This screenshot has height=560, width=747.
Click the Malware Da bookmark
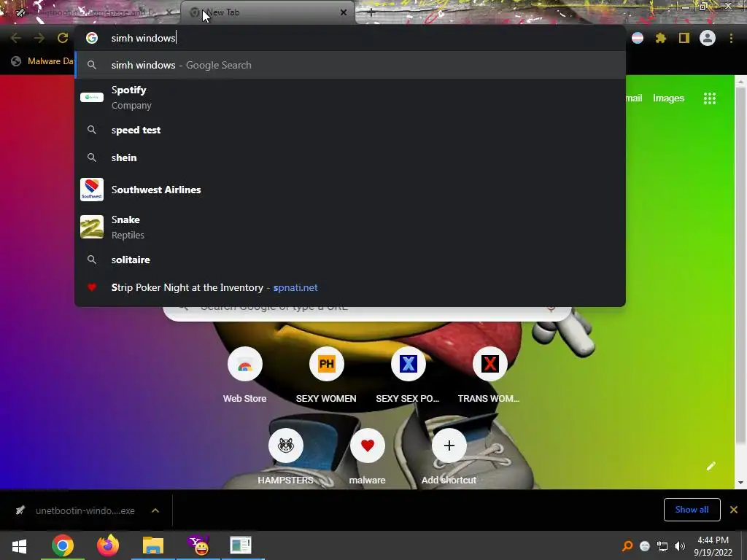pos(42,61)
